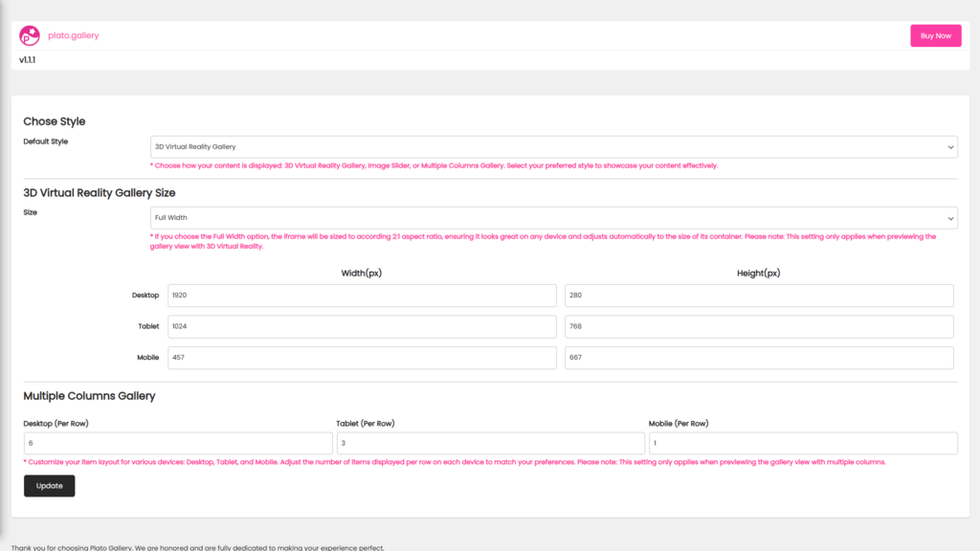
Task: Click the version text v1.1.1
Action: coord(27,60)
